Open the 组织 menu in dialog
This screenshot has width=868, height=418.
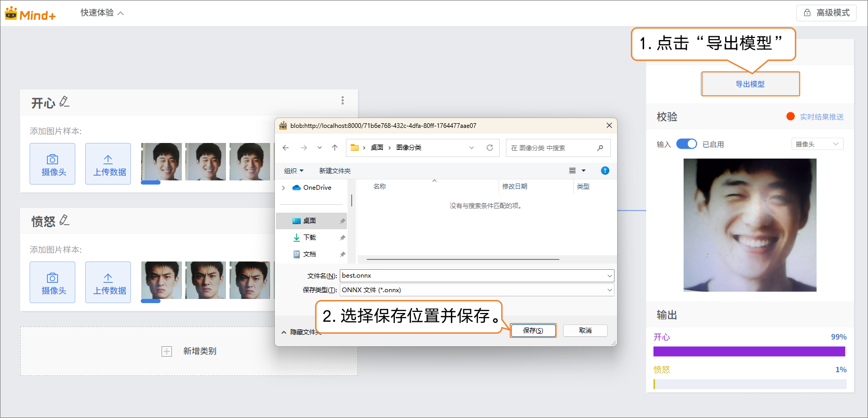[293, 171]
